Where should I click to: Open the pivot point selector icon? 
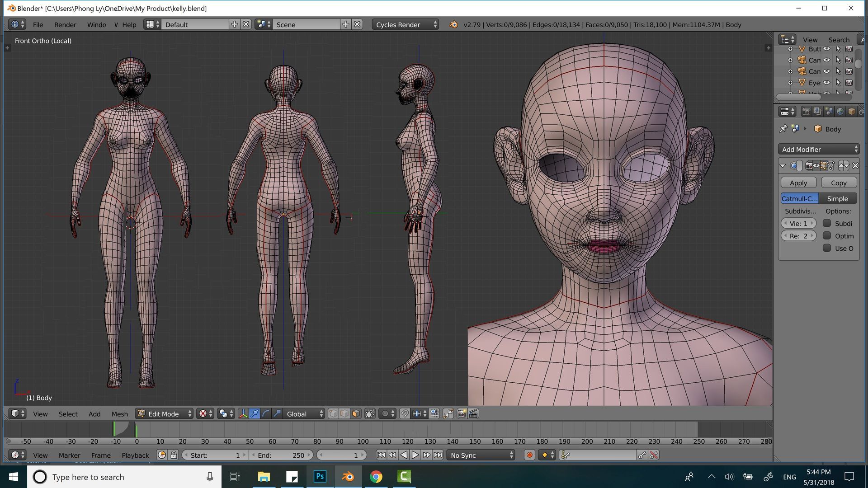point(226,414)
